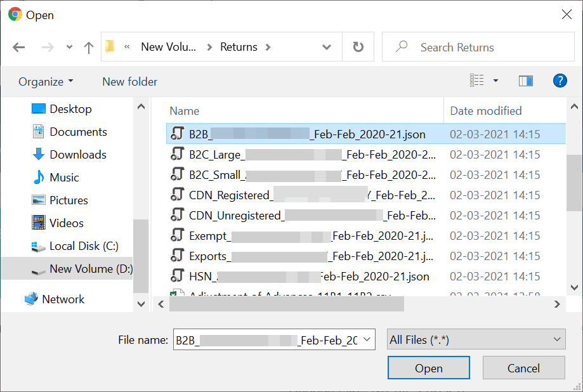The width and height of the screenshot is (583, 392).
Task: Select the CDN_Unregistered json file
Action: [366, 215]
